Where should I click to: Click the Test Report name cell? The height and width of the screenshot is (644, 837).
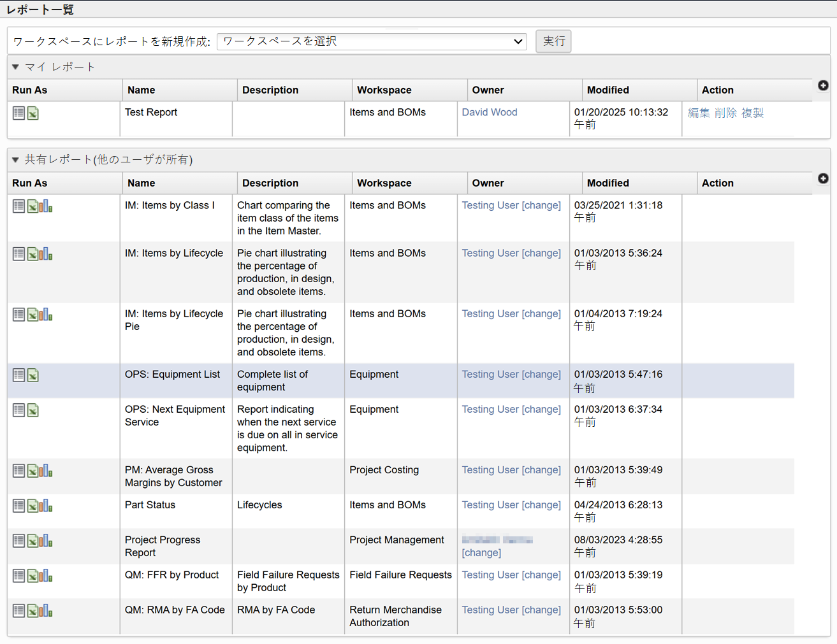click(x=151, y=112)
